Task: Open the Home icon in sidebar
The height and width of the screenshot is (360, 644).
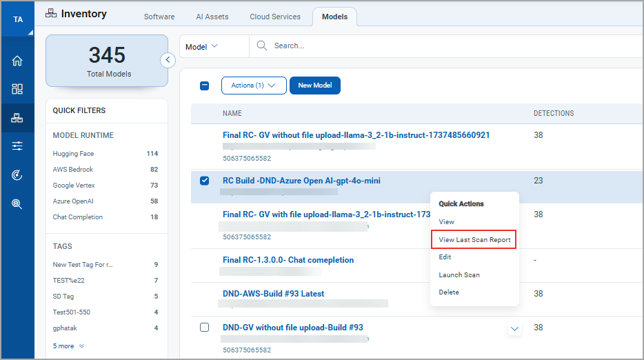Action: pos(17,61)
